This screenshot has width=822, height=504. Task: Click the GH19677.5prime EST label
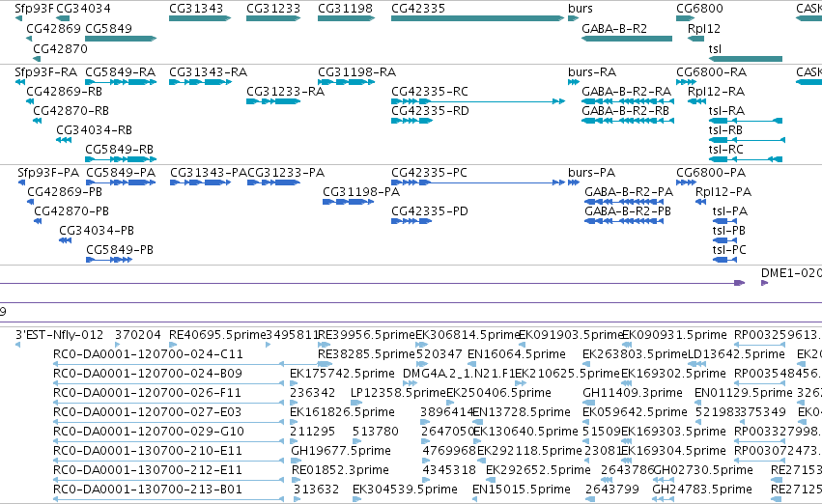[341, 451]
